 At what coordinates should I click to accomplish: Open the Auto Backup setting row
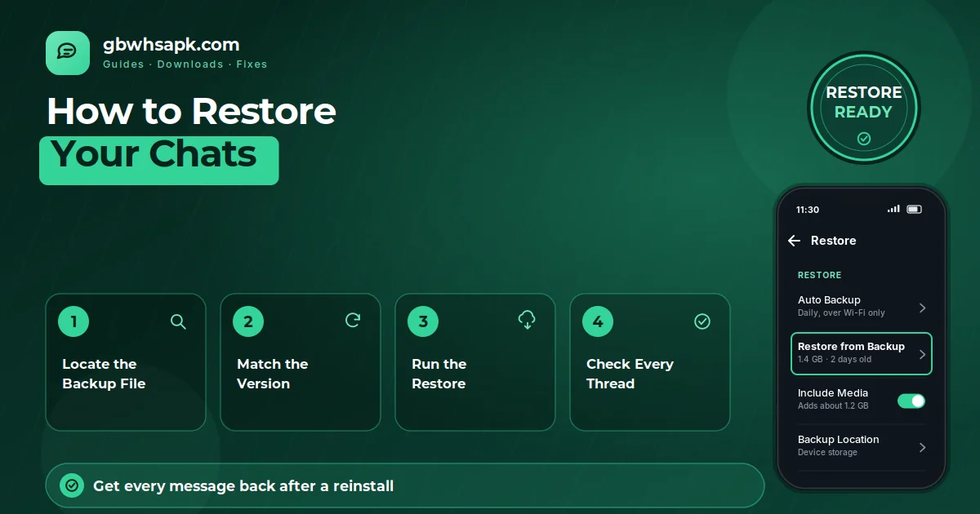[862, 306]
